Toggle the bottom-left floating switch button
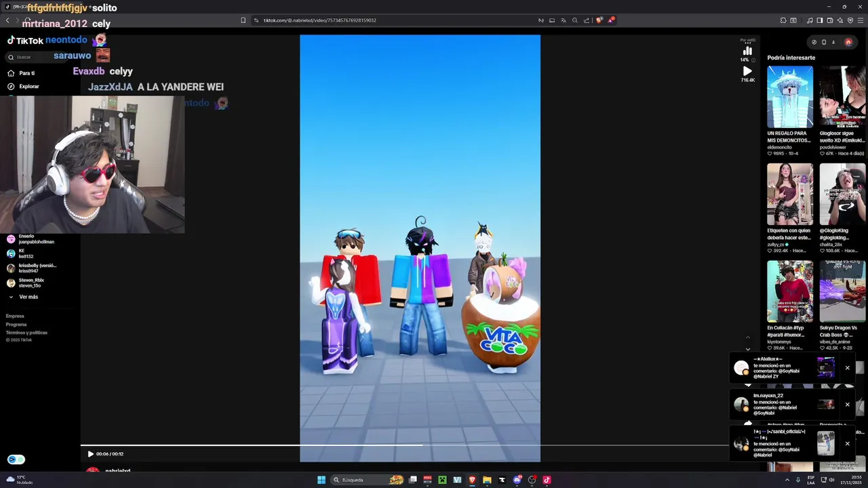The width and height of the screenshot is (868, 488). coord(16,460)
